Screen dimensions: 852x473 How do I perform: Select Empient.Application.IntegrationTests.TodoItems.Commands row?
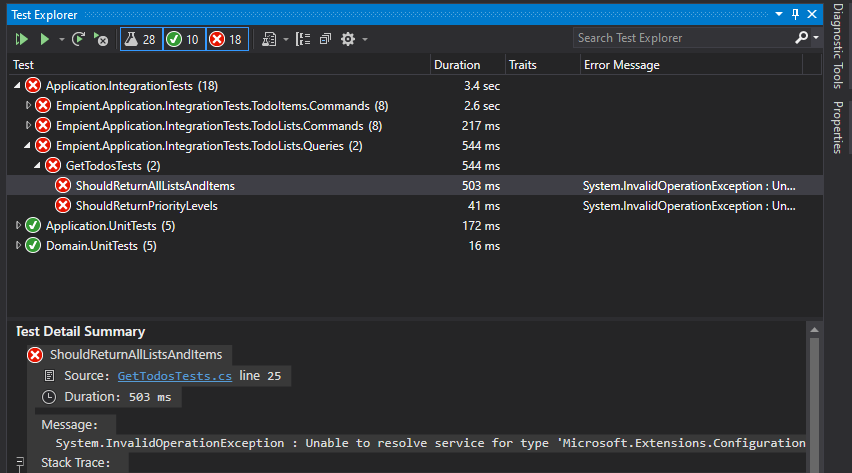[x=415, y=105]
